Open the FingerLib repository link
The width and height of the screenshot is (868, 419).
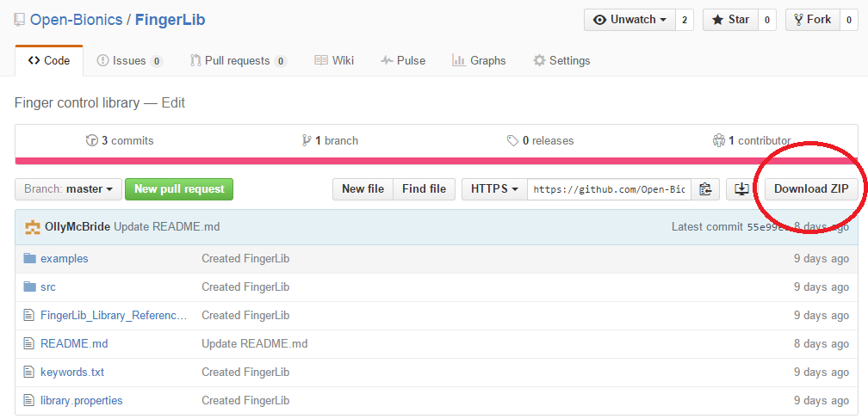click(x=170, y=20)
